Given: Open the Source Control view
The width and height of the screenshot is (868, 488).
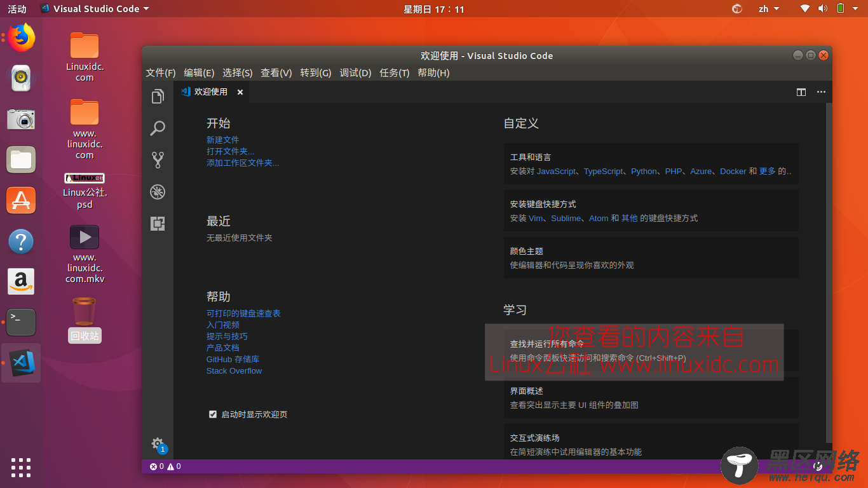Looking at the screenshot, I should click(158, 159).
